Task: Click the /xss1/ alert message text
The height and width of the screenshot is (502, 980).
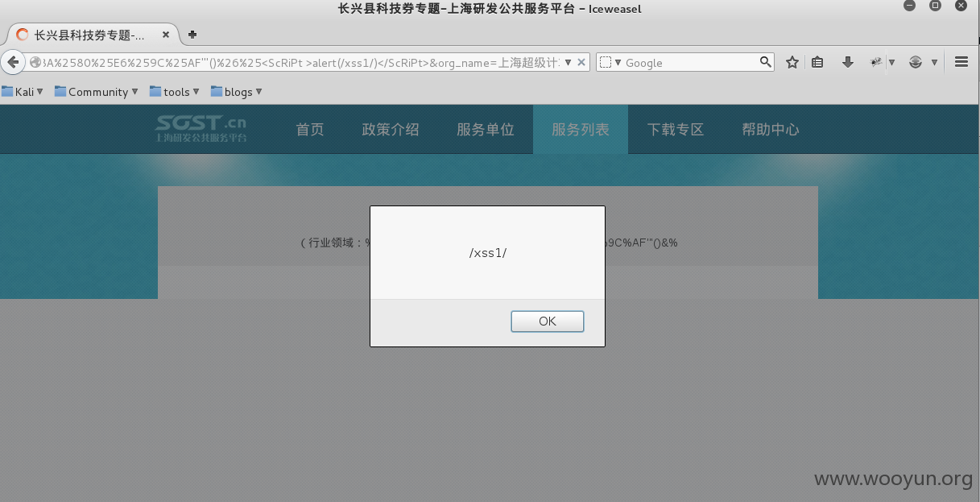Action: coord(488,253)
